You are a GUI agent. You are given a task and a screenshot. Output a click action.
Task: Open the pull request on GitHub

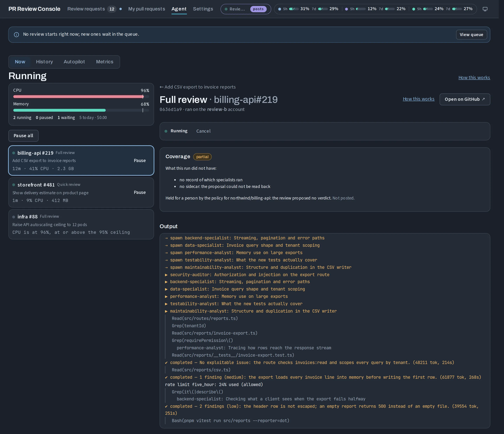point(465,99)
